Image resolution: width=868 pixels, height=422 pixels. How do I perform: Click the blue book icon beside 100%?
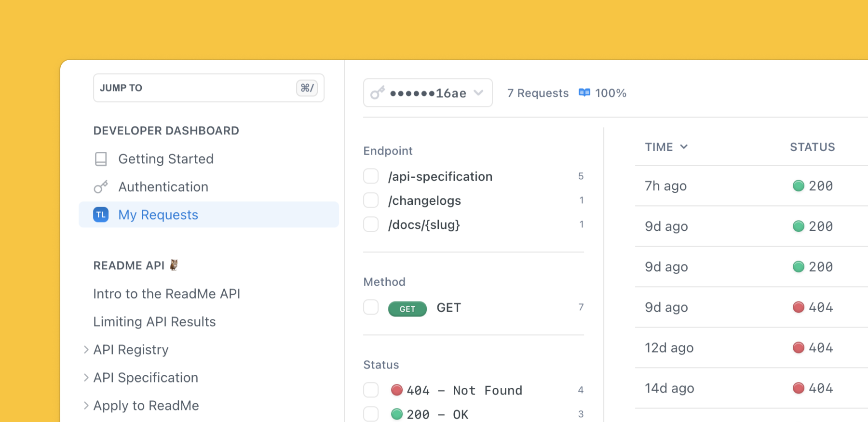click(584, 92)
